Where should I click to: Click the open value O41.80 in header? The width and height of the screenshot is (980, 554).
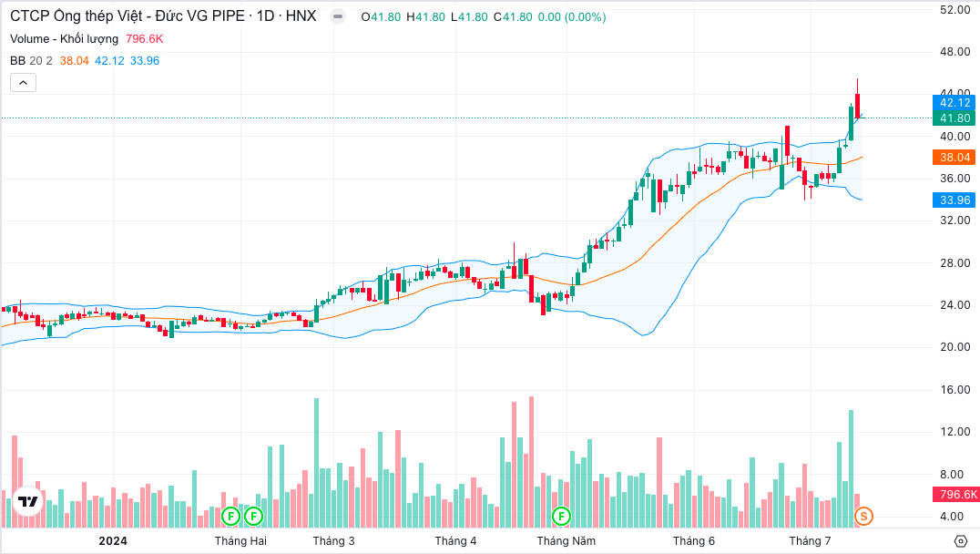tap(381, 17)
